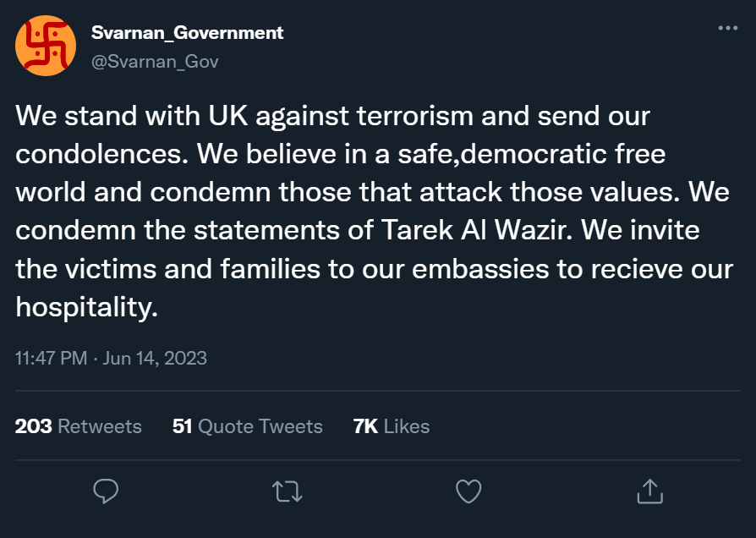Open the 51 Quote Tweets page

click(x=248, y=427)
